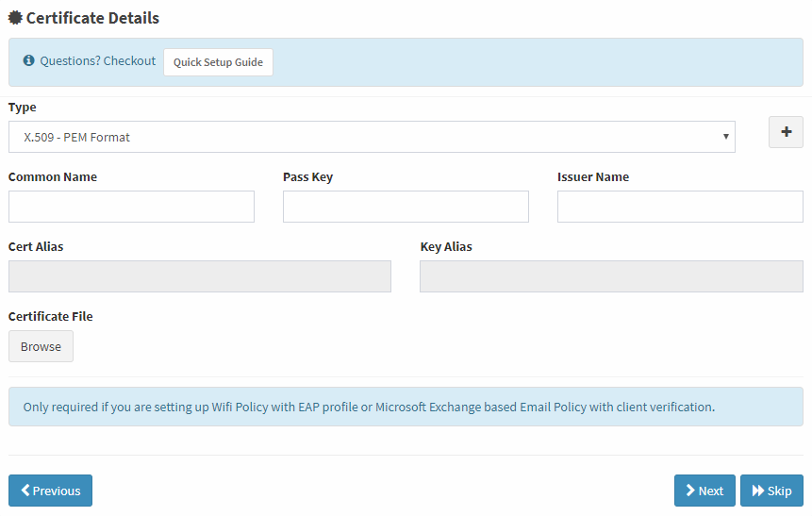Open the Type dropdown showing X.509 - PEM Format

pyautogui.click(x=372, y=137)
